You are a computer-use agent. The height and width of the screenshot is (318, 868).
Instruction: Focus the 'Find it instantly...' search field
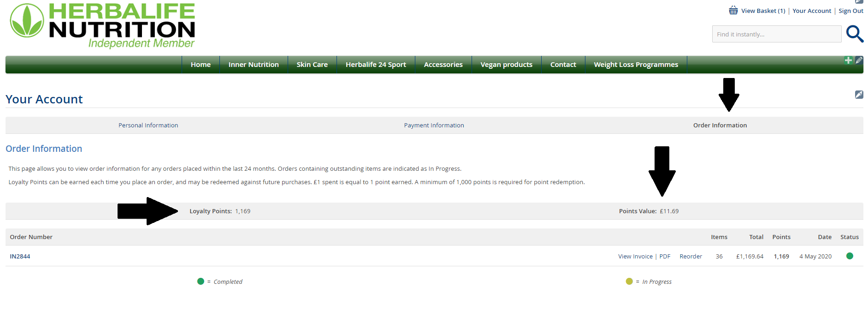(777, 34)
